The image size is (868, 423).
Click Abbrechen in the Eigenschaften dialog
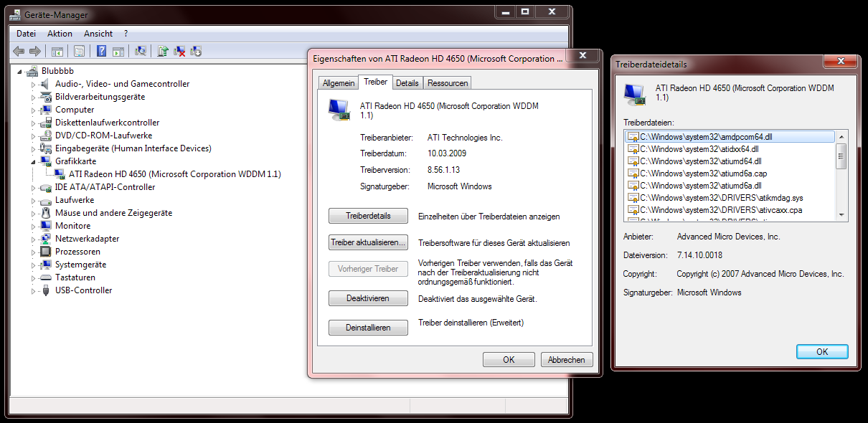coord(567,360)
